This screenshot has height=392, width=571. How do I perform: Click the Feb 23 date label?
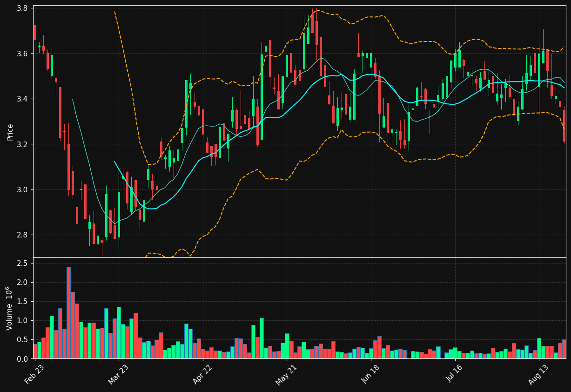(33, 375)
